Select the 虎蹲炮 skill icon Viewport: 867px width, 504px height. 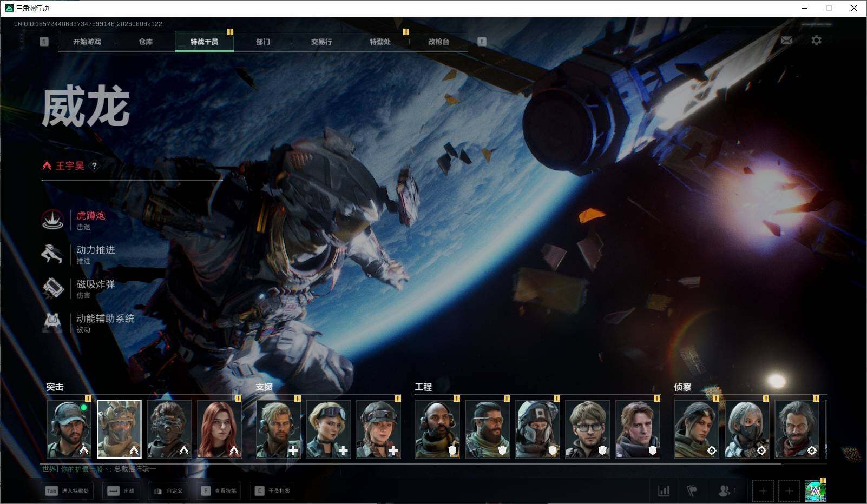(x=52, y=220)
